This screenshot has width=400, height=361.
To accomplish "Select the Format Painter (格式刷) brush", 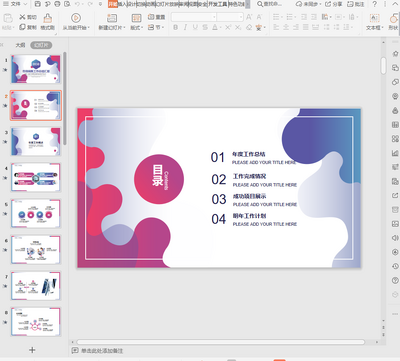I will 48,18.
